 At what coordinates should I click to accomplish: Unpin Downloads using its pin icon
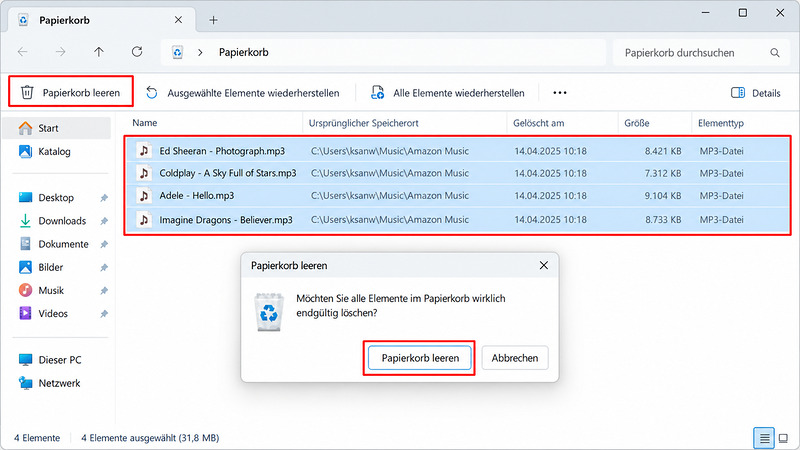click(104, 221)
